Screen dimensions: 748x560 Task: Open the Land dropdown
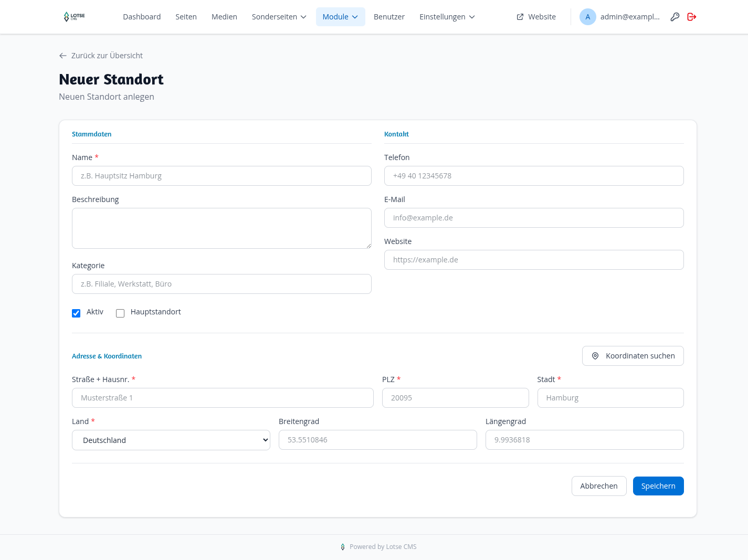point(171,440)
